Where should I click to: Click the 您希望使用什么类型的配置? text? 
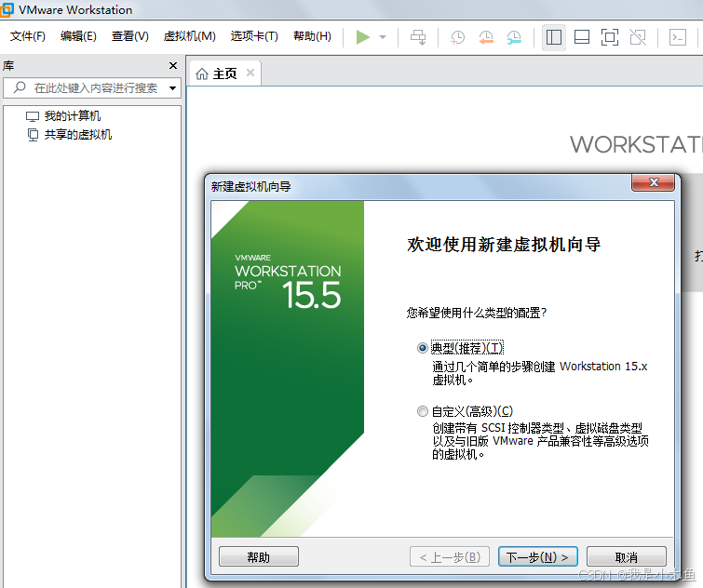477,313
